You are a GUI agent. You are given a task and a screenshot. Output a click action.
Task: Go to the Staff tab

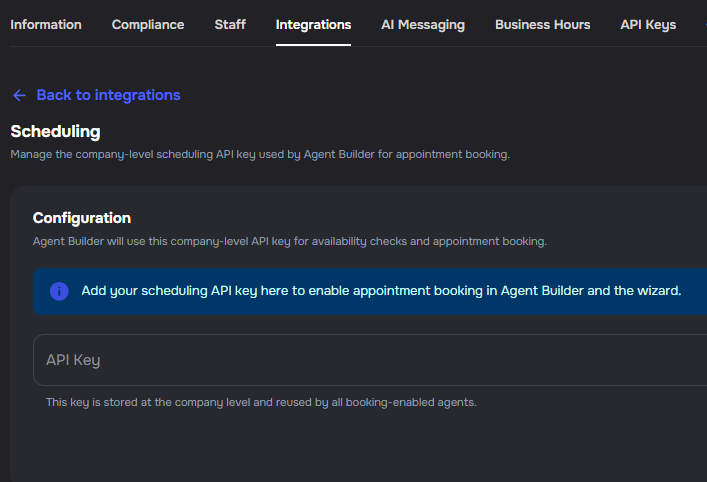230,24
